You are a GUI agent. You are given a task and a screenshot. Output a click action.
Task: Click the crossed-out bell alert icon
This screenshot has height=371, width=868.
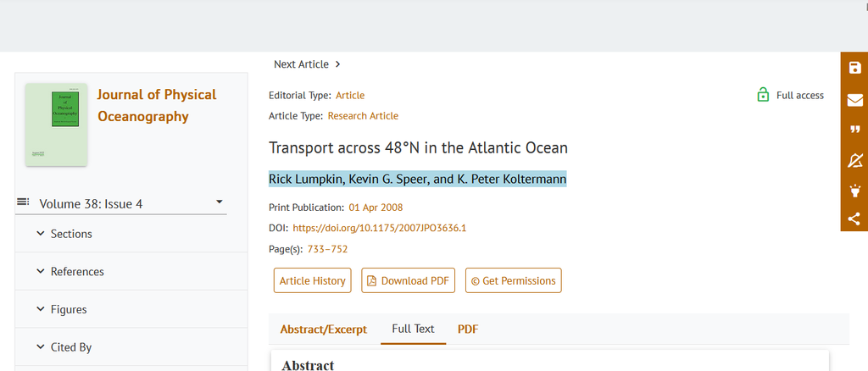854,160
